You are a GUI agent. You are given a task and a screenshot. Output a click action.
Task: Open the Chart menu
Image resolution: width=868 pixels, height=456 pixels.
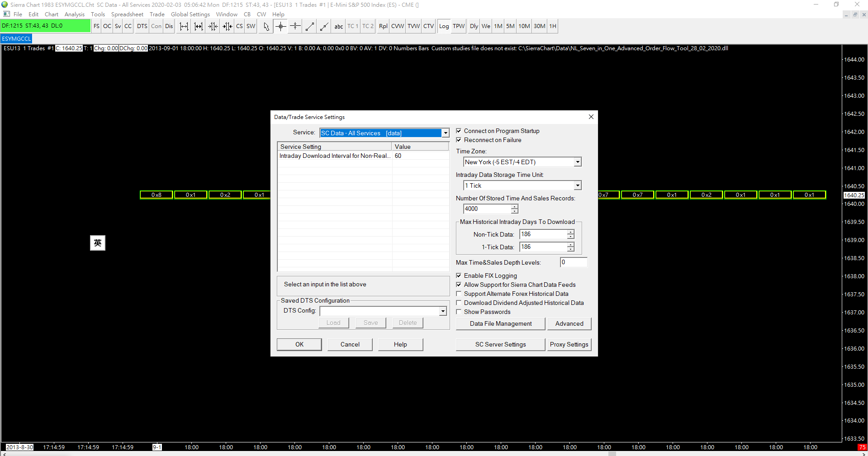coord(52,14)
